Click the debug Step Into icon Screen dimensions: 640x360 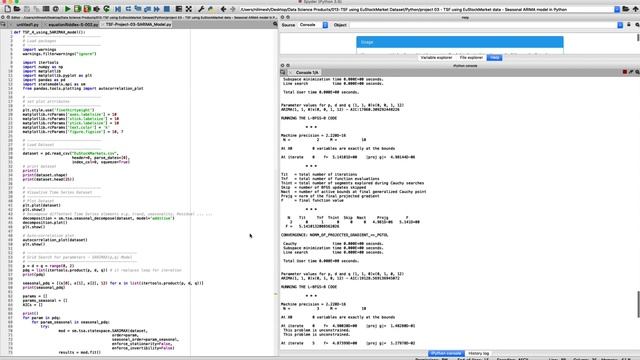138,9
